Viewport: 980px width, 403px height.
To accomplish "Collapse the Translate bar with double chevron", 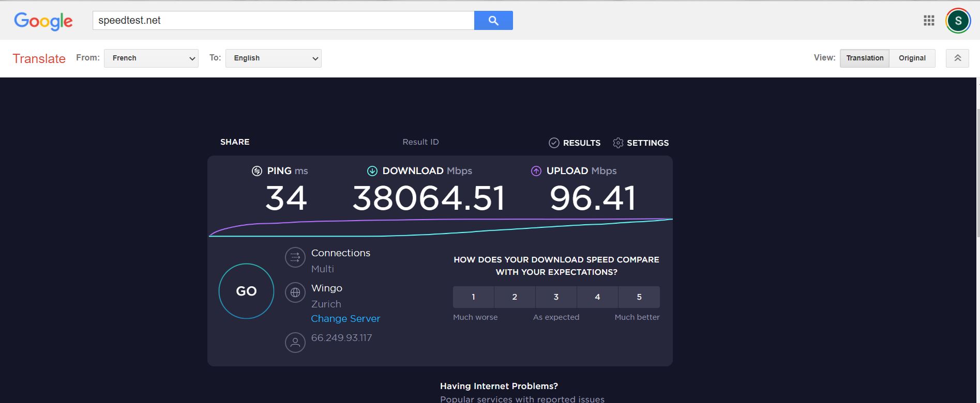I will tap(957, 58).
